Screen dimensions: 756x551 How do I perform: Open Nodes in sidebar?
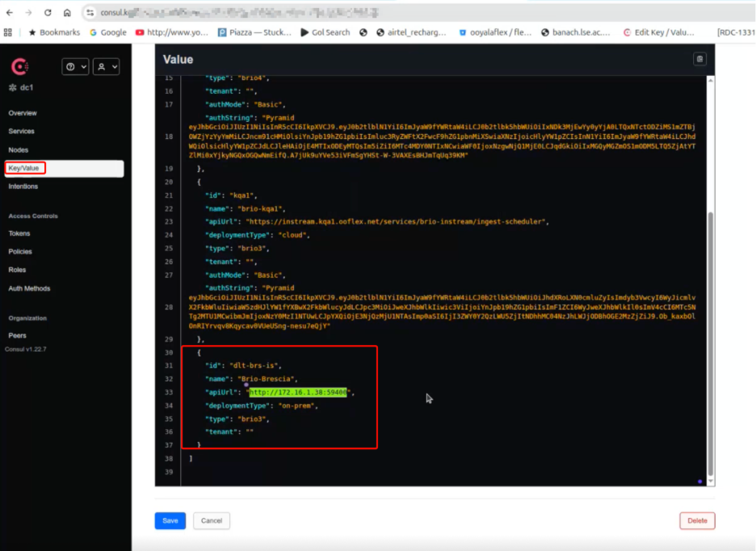19,150
